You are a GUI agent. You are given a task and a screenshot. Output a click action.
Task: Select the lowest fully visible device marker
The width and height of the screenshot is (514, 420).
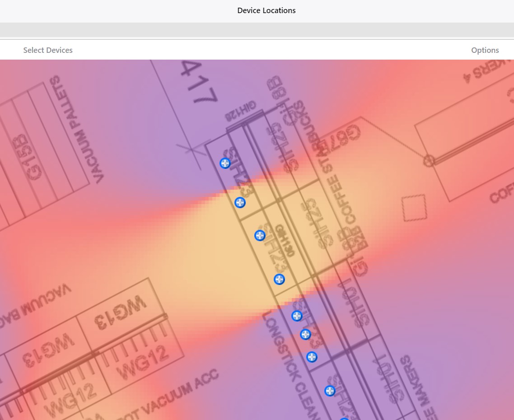click(x=330, y=391)
